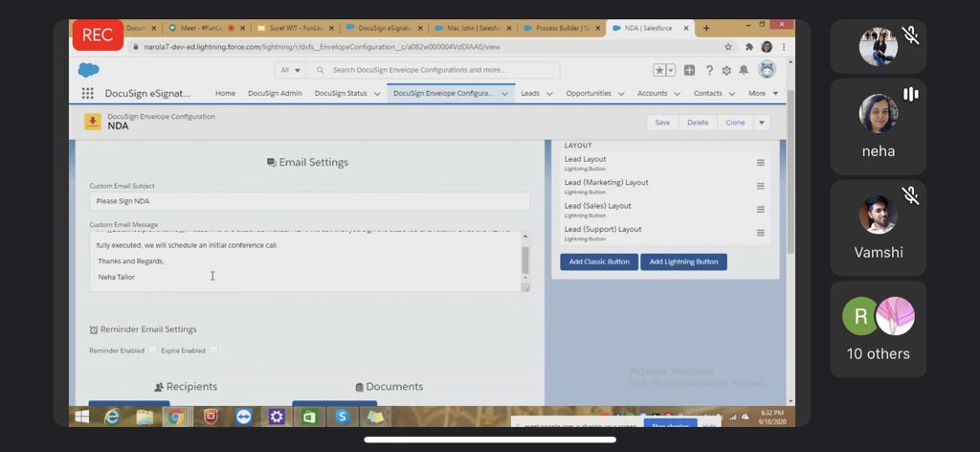
Task: Select Vamshi participant tile
Action: (x=879, y=228)
